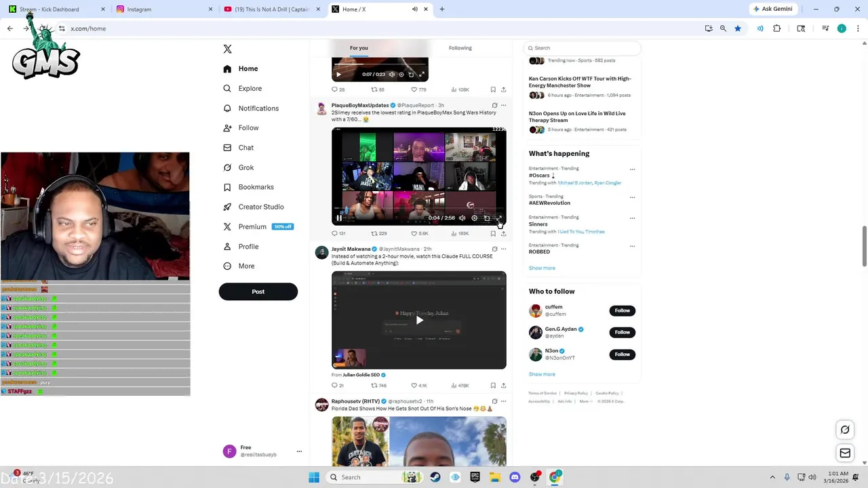The width and height of the screenshot is (868, 488).
Task: Bookmark this page with star icon
Action: point(738,28)
